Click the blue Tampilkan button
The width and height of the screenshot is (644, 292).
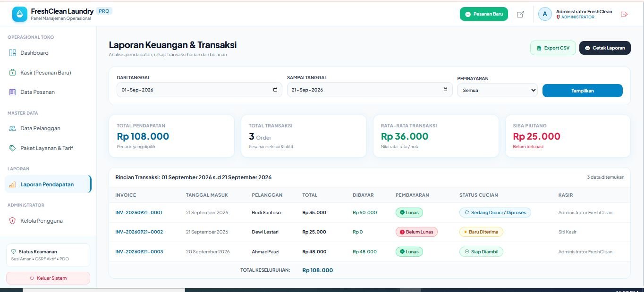pyautogui.click(x=582, y=91)
